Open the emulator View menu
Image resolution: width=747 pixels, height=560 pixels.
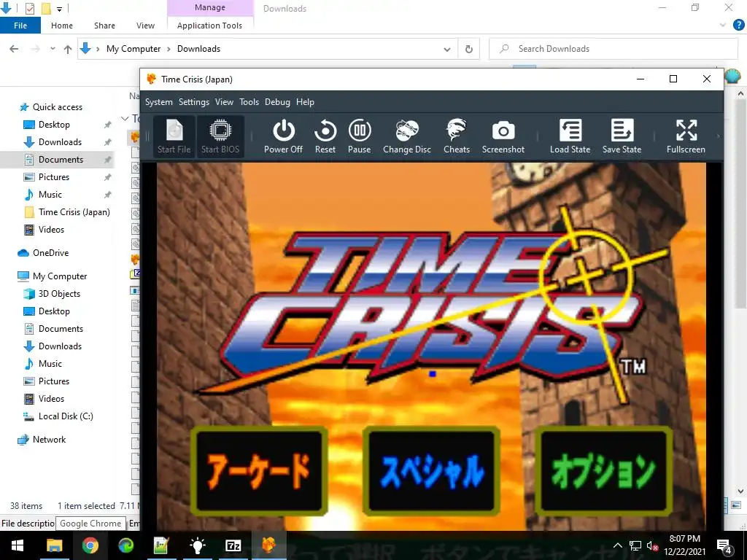tap(224, 102)
